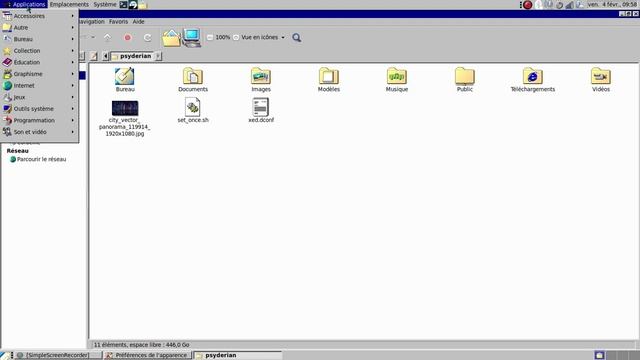
Task: Click the red recording tray icon
Action: coord(528,5)
